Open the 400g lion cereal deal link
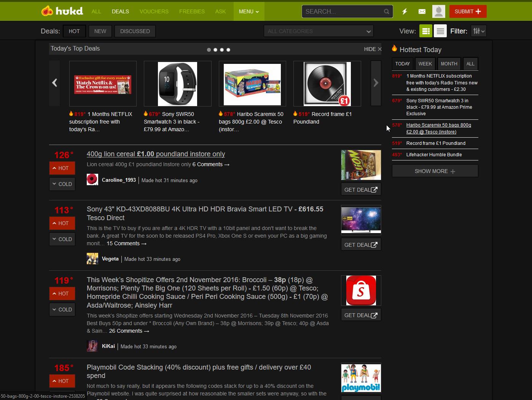Image resolution: width=532 pixels, height=400 pixels. [x=156, y=154]
